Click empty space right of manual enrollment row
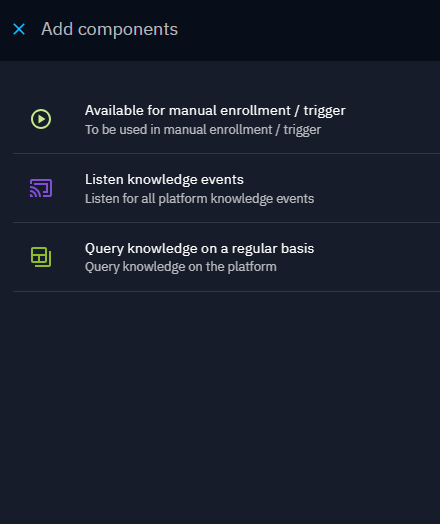The width and height of the screenshot is (440, 524). coord(394,119)
